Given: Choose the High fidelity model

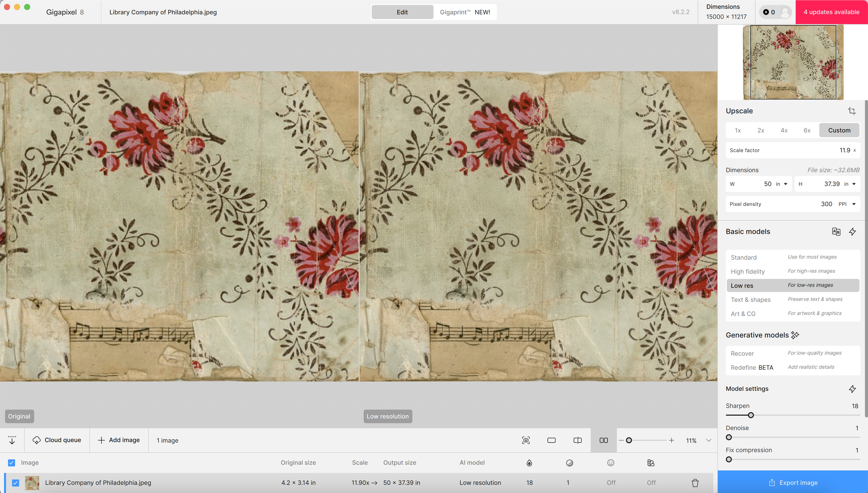Looking at the screenshot, I should click(793, 271).
